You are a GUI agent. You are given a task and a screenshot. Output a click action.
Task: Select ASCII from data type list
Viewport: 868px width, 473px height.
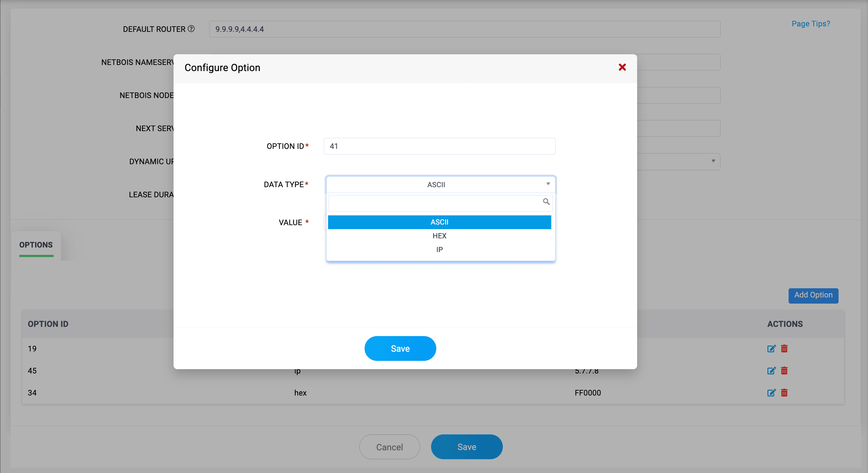[439, 222]
